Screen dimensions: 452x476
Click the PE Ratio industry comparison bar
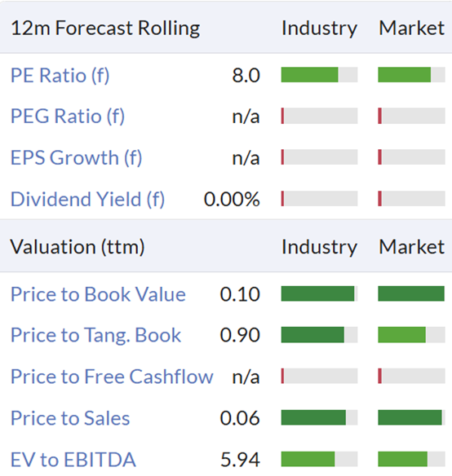click(319, 75)
